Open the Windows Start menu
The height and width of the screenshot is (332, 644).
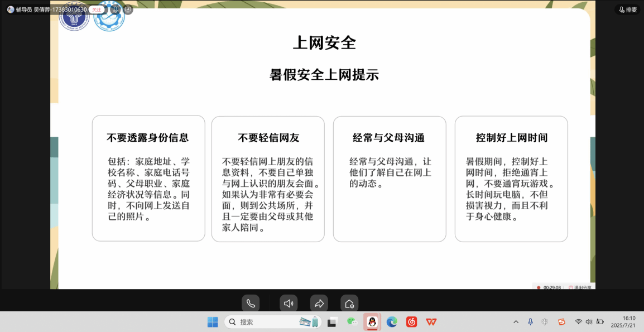click(x=213, y=322)
